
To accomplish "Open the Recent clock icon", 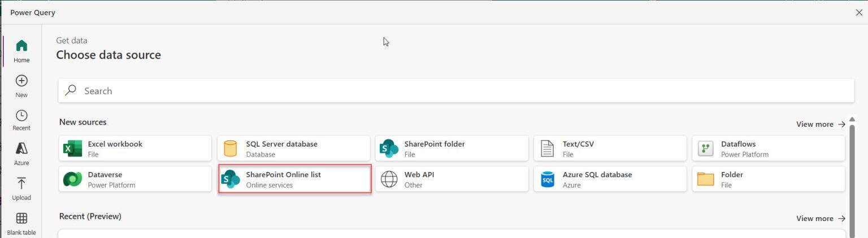I will click(21, 116).
